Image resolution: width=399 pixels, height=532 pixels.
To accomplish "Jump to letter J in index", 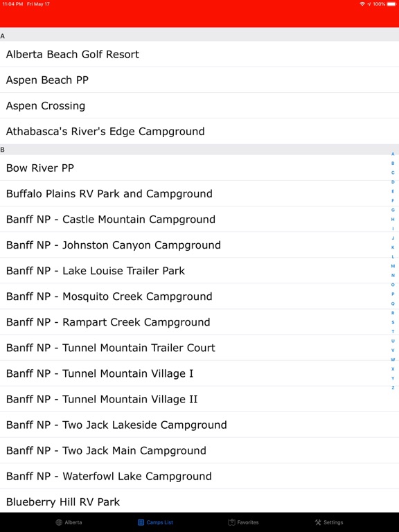I will click(x=393, y=238).
